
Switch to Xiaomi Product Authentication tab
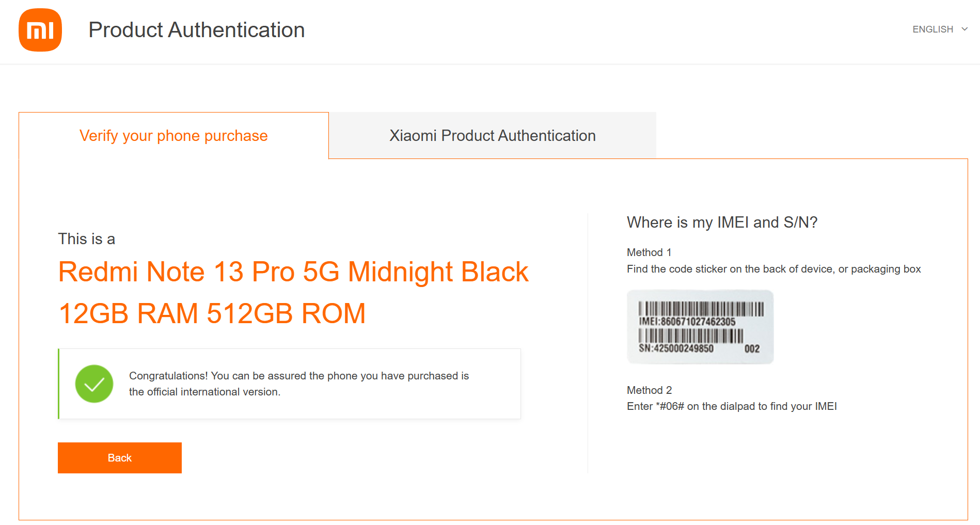coord(492,136)
